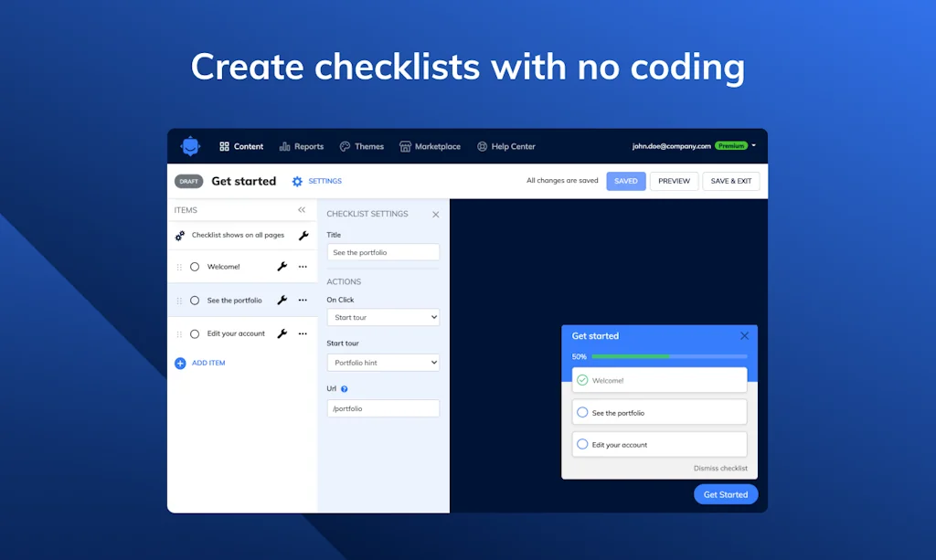This screenshot has height=560, width=936.
Task: Click the Save & Exit button
Action: (730, 181)
